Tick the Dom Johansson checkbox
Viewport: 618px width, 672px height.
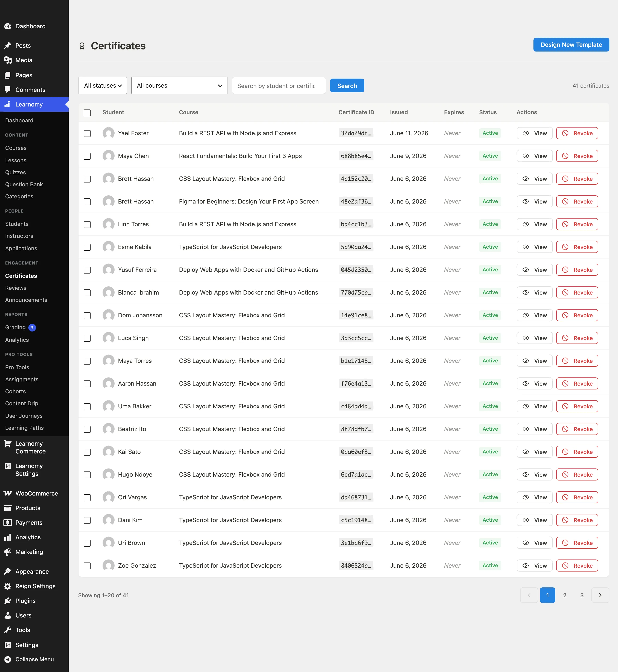click(x=87, y=316)
